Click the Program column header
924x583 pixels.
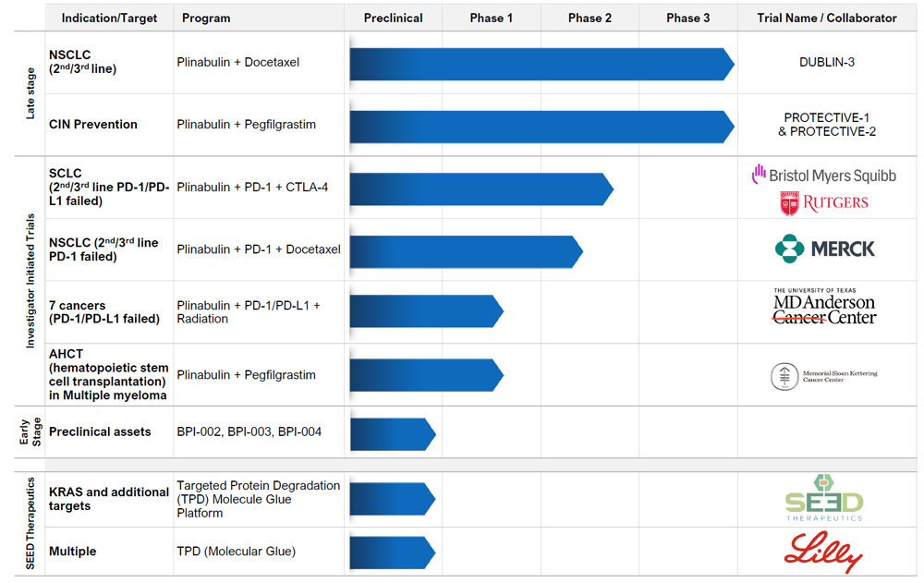206,18
